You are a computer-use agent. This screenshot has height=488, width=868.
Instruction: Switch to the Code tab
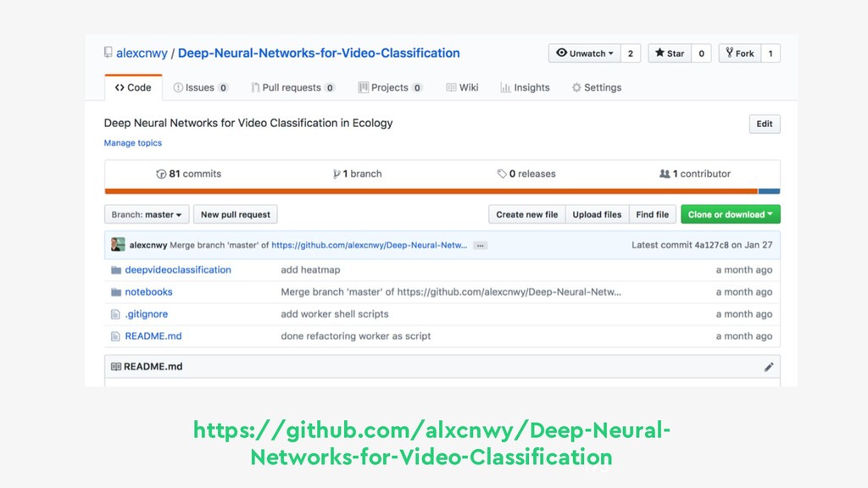pyautogui.click(x=133, y=87)
